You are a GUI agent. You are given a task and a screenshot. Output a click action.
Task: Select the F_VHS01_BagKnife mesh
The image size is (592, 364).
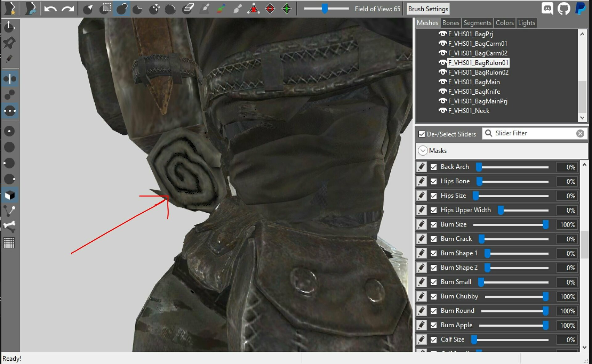click(x=474, y=92)
